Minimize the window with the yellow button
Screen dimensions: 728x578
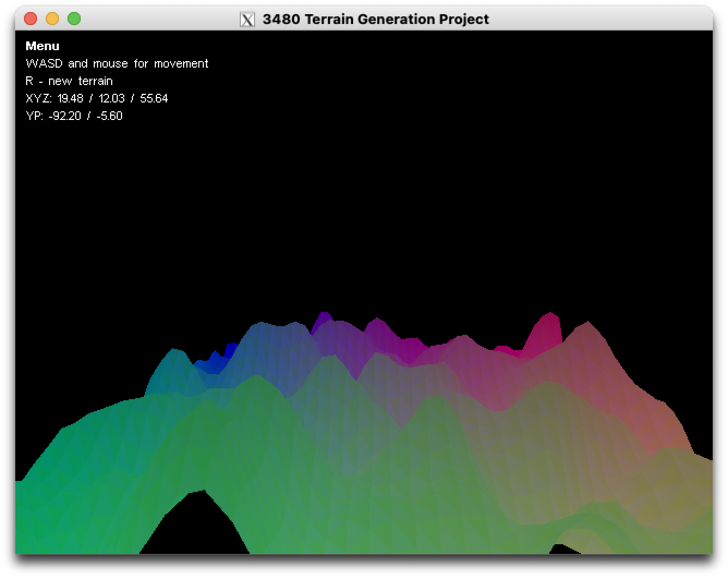[x=52, y=19]
